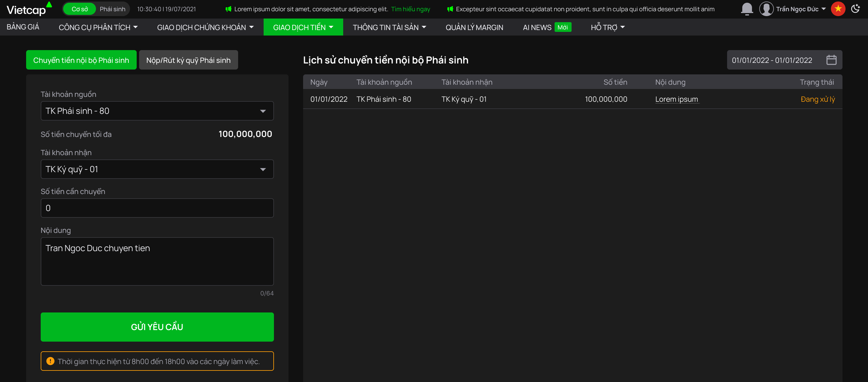868x382 pixels.
Task: Click the second announcement megaphone icon
Action: (450, 9)
